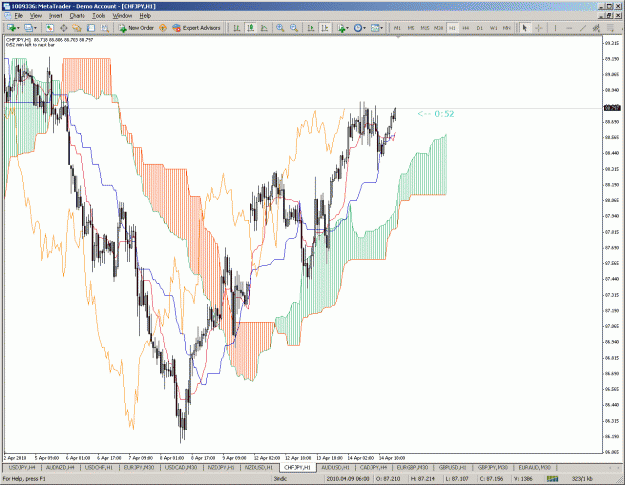Switch to the NZDJPY,H1 chart tab

[x=220, y=467]
